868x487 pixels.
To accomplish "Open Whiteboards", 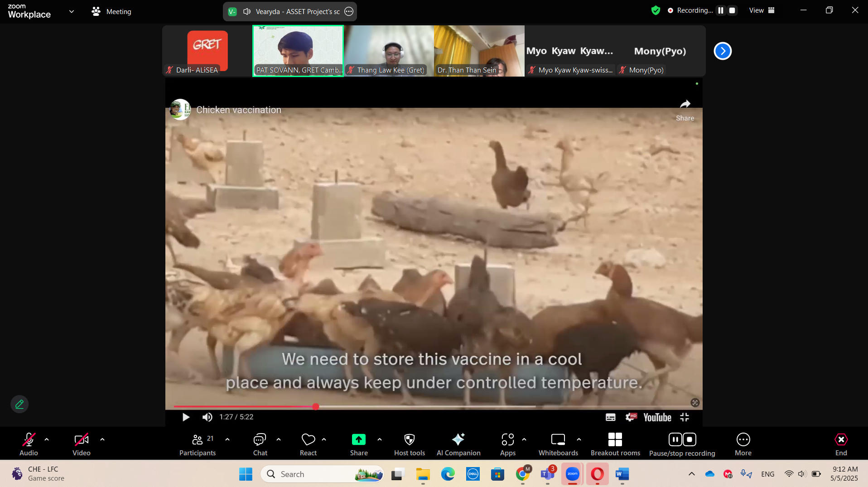I will (558, 444).
